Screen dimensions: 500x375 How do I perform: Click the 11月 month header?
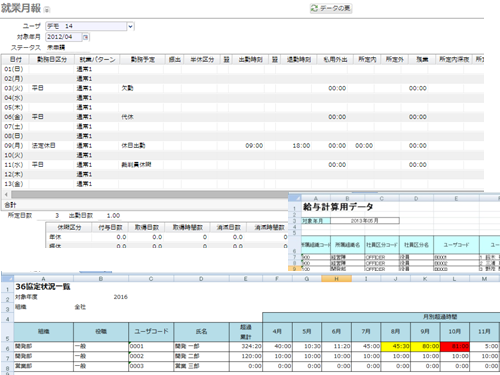(484, 332)
